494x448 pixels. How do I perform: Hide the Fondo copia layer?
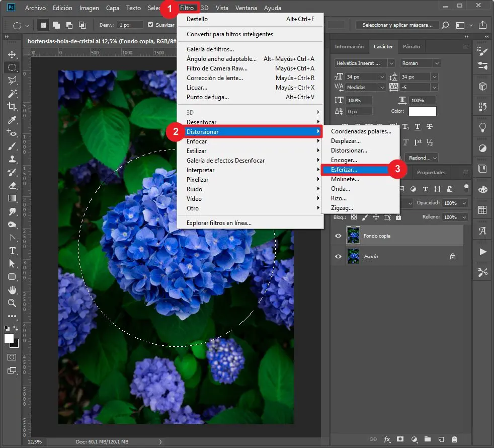[x=338, y=236]
